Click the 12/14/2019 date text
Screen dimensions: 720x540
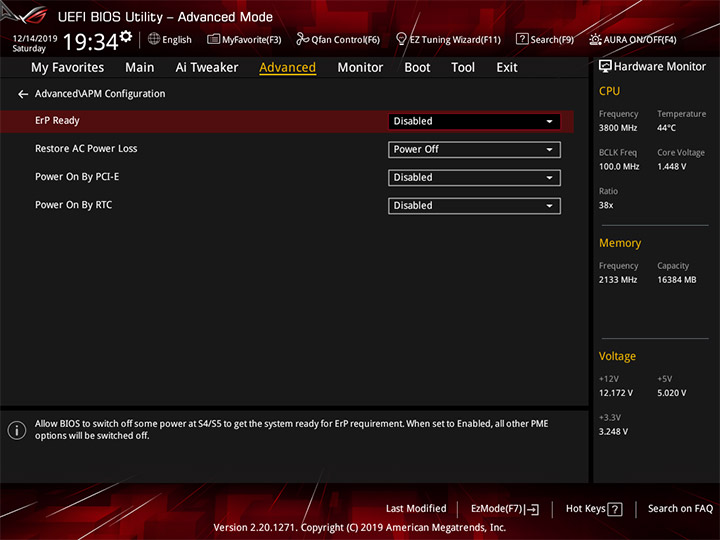coord(35,39)
